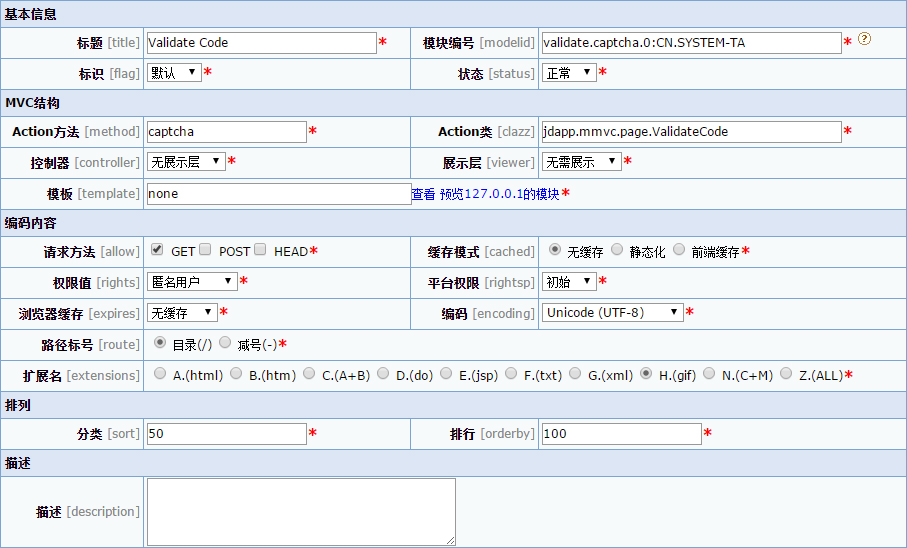Click the 标题 title input field
This screenshot has height=548, width=907.
260,42
